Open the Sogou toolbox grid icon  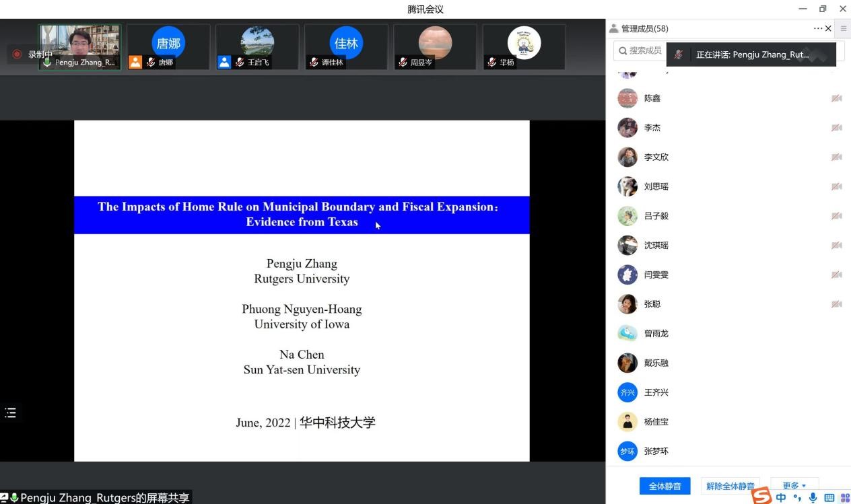pos(845,498)
